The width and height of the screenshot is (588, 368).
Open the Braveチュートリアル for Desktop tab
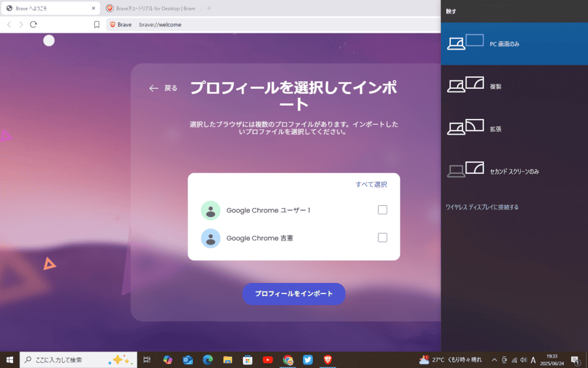tap(151, 8)
